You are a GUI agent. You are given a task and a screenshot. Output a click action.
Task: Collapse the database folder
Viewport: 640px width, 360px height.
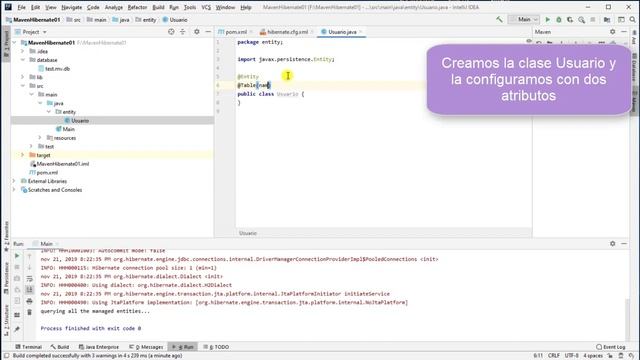(x=23, y=60)
